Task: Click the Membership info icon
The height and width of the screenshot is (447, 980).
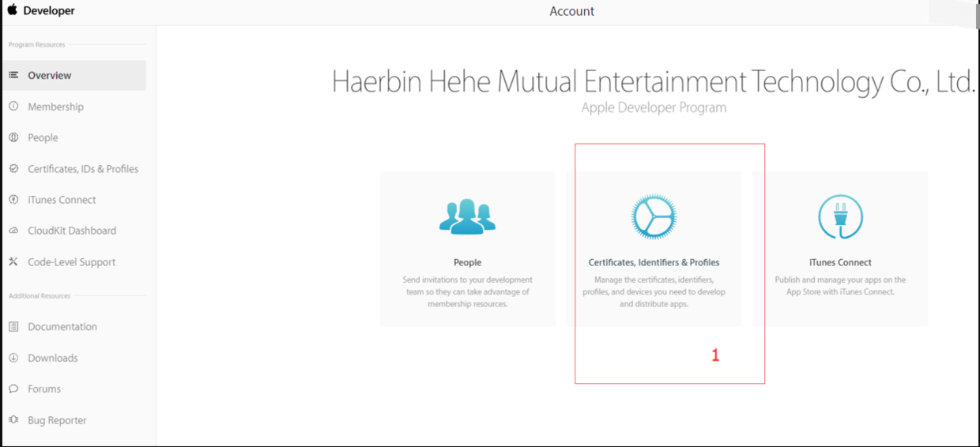Action: [13, 106]
